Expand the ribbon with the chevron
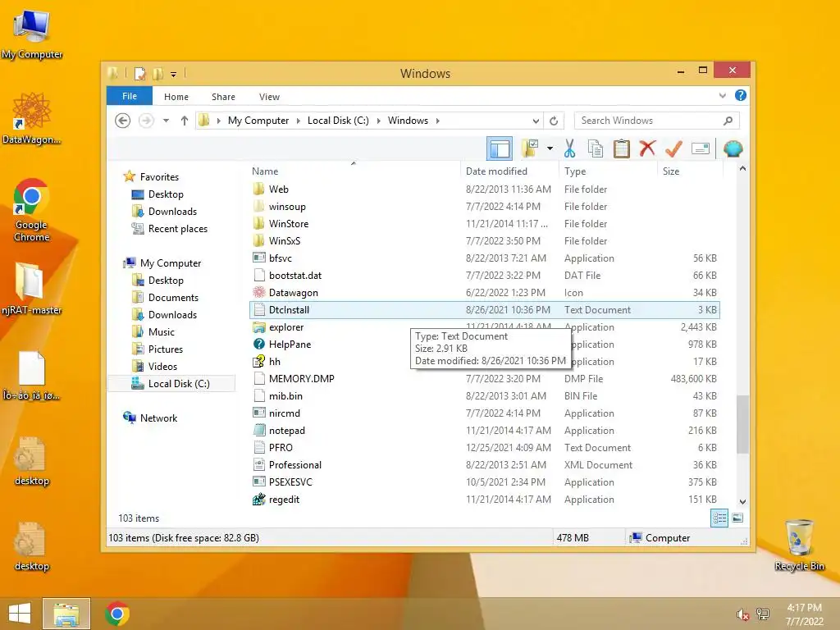 (723, 95)
